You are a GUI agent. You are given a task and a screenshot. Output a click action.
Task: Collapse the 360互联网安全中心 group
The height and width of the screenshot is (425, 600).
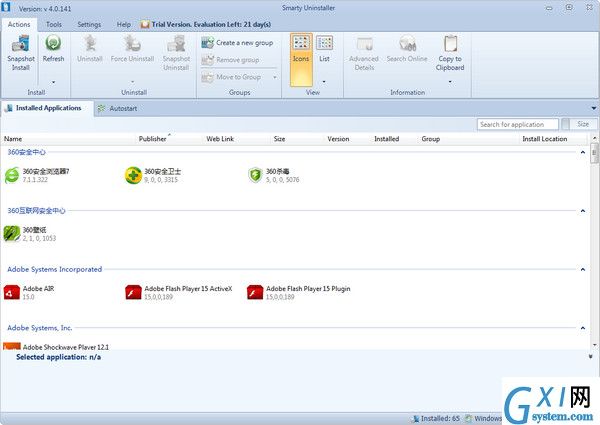583,211
